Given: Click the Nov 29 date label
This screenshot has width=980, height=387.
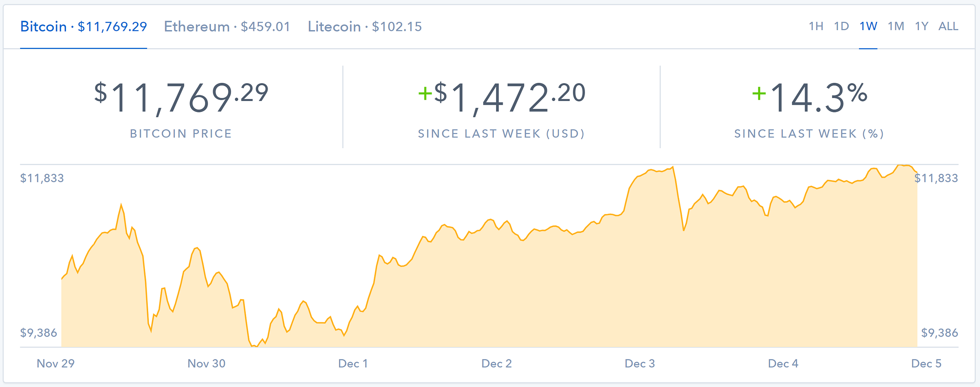Looking at the screenshot, I should (x=55, y=363).
